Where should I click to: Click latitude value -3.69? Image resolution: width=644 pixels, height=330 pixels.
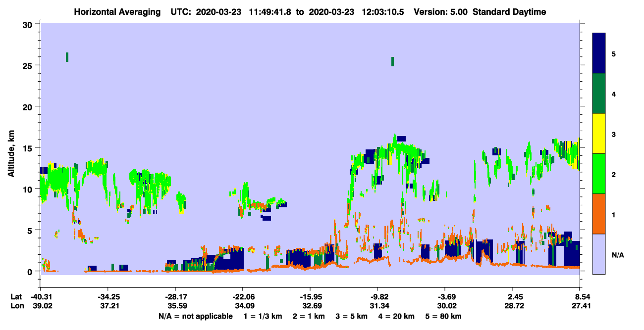tap(445, 297)
